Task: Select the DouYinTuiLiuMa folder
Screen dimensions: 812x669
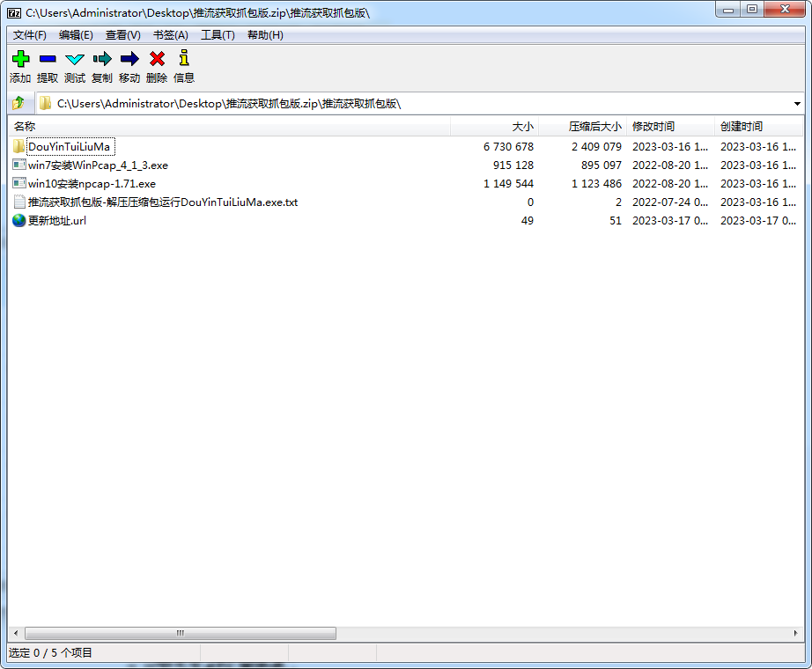Action: [69, 147]
